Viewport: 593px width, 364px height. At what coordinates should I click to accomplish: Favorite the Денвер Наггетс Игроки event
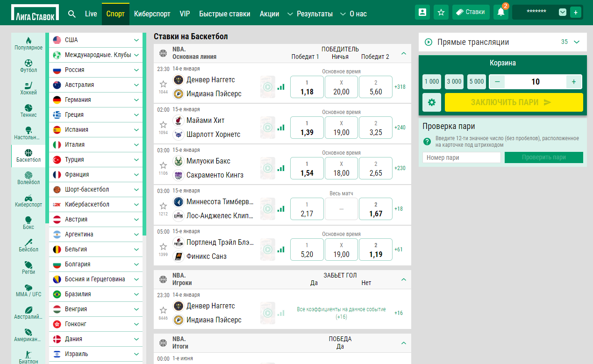point(163,310)
